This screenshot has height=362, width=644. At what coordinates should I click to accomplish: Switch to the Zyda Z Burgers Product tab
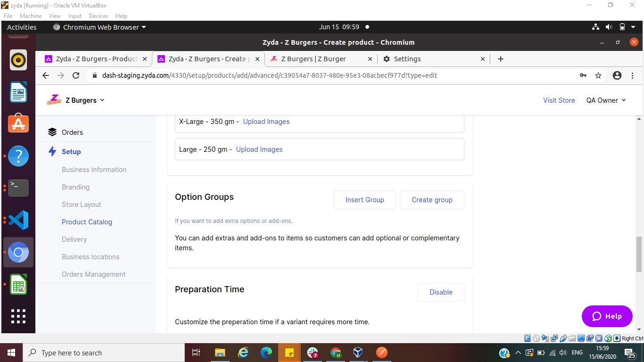click(x=96, y=59)
